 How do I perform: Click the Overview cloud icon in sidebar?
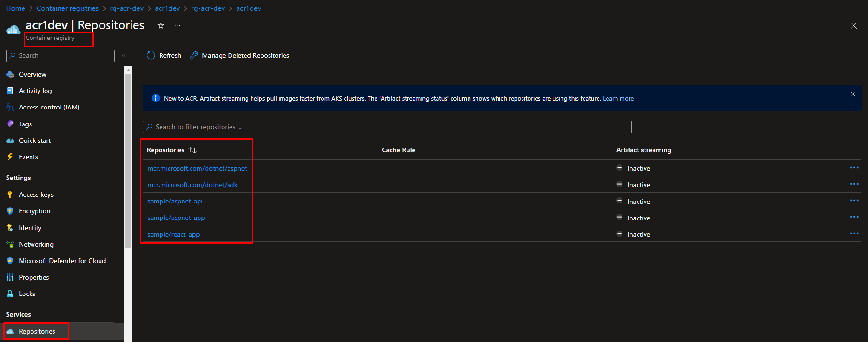click(x=10, y=74)
